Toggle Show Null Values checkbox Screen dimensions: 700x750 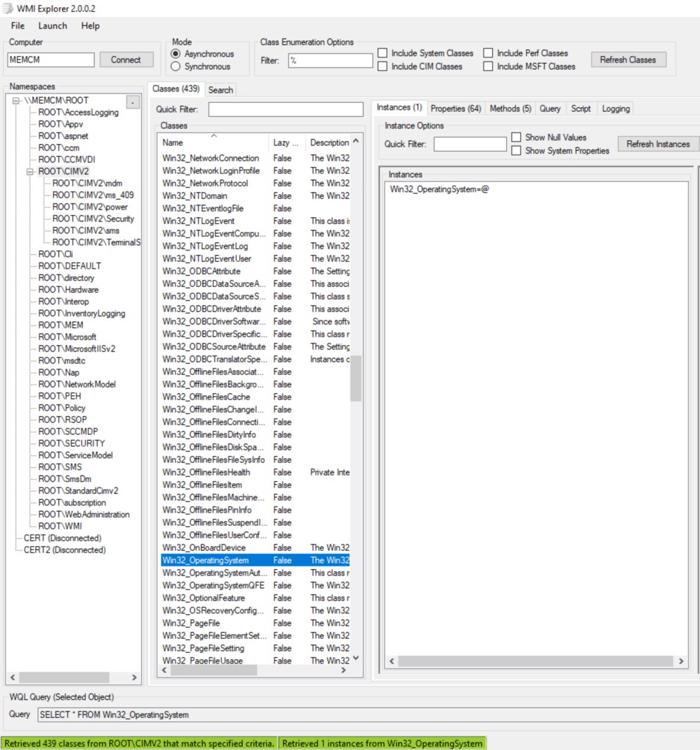516,137
